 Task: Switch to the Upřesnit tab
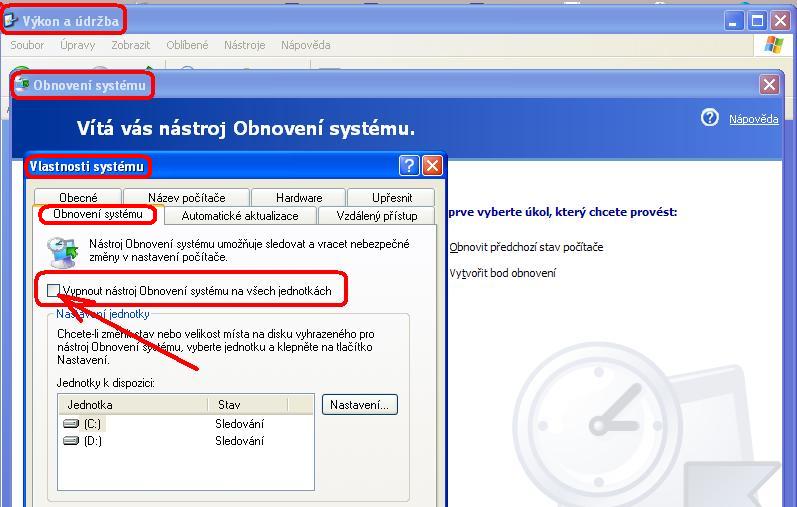[x=392, y=197]
